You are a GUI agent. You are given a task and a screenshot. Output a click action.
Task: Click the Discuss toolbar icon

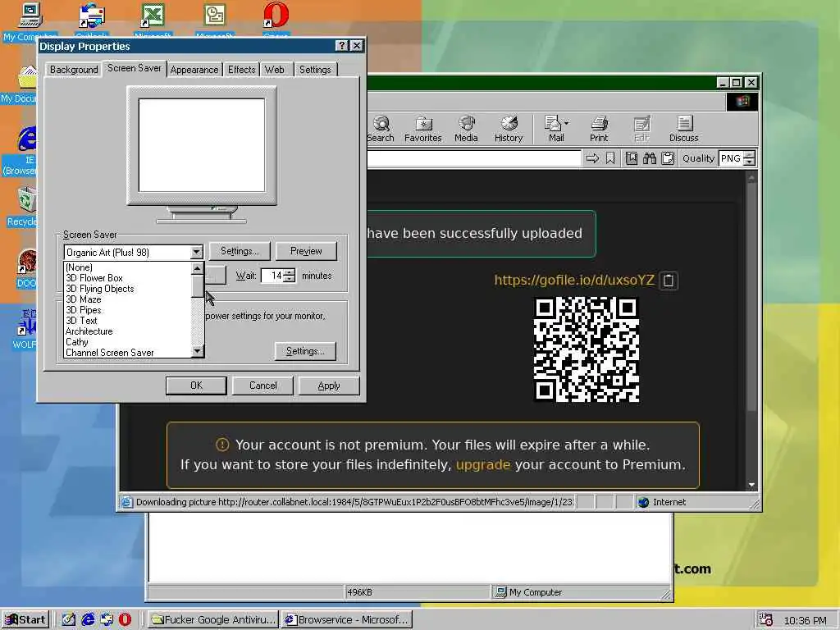[683, 129]
